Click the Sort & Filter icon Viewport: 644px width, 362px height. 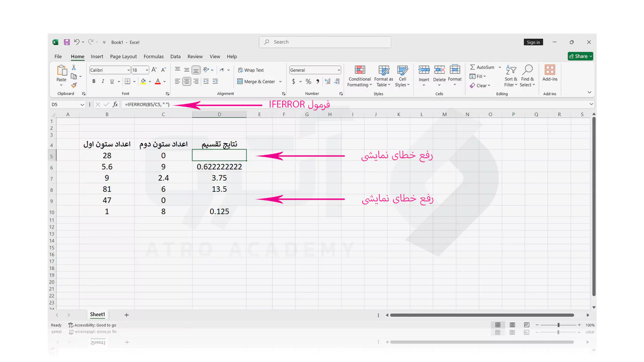pos(511,70)
